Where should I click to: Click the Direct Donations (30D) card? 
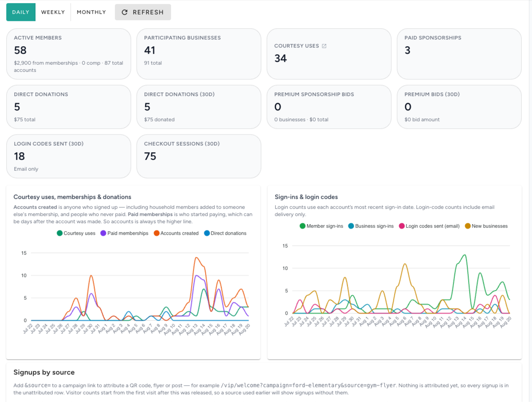199,106
